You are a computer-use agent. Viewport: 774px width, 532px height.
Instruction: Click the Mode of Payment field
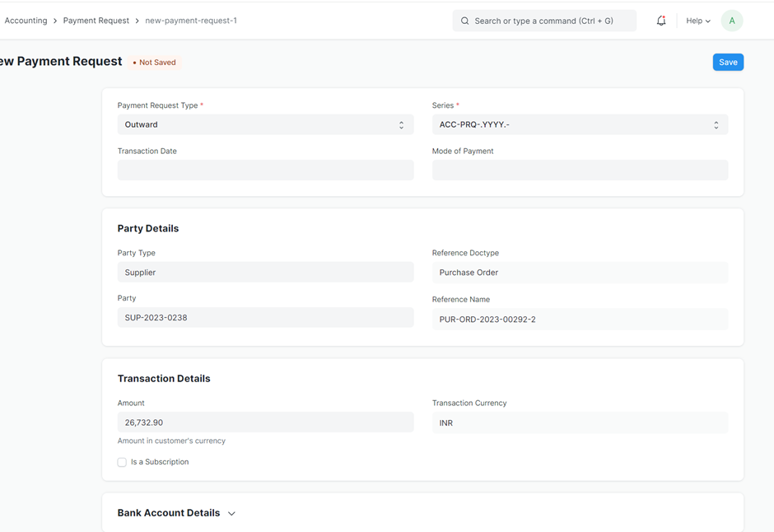(580, 170)
